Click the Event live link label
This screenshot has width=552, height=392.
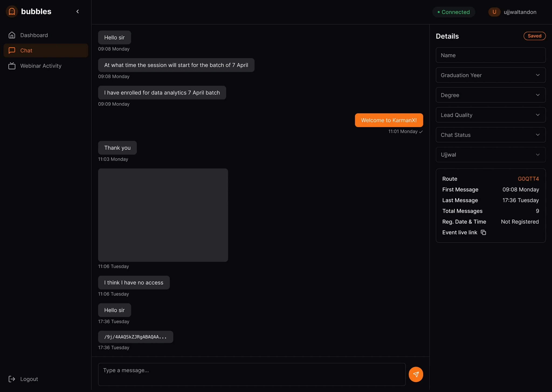coord(460,232)
